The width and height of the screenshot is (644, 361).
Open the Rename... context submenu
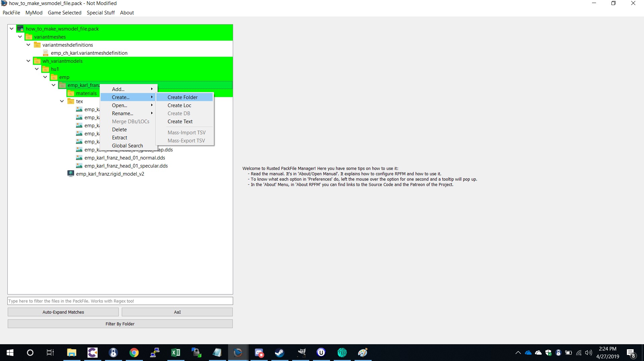tap(128, 114)
